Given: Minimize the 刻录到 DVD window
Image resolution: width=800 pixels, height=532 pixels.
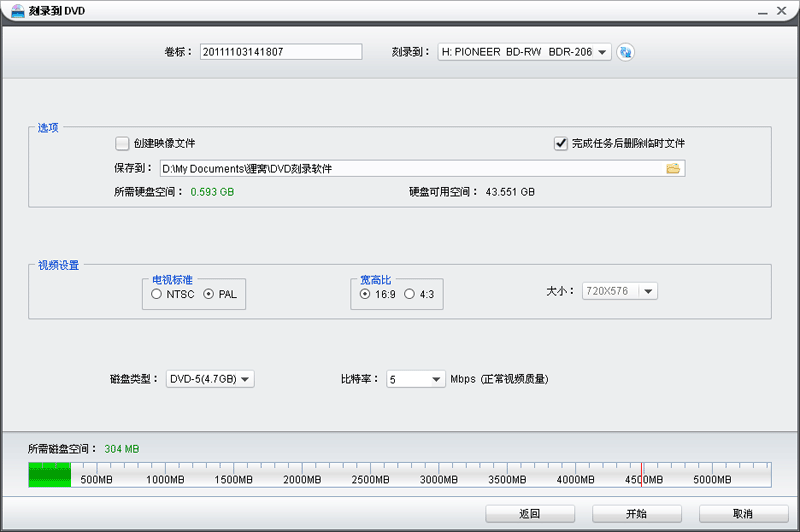Looking at the screenshot, I should coord(762,11).
